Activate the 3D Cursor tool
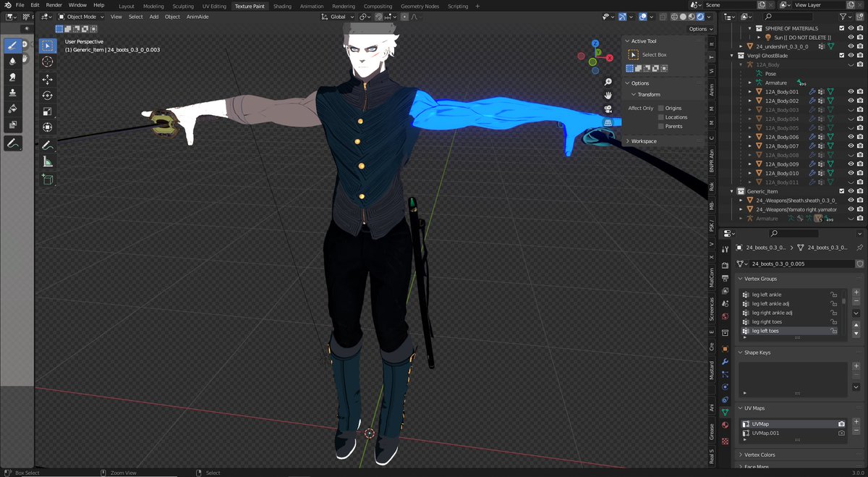The image size is (868, 477). [47, 62]
